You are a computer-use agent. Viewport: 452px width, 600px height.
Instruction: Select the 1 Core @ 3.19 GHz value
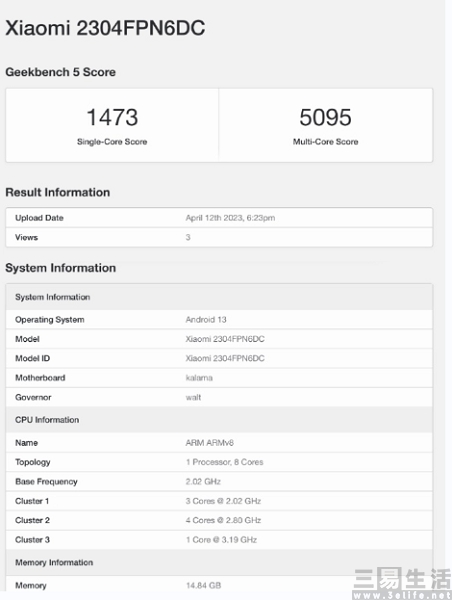pyautogui.click(x=221, y=540)
